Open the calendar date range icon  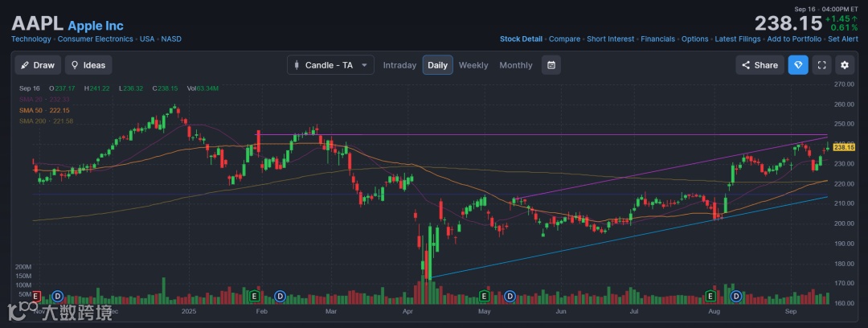(x=551, y=65)
